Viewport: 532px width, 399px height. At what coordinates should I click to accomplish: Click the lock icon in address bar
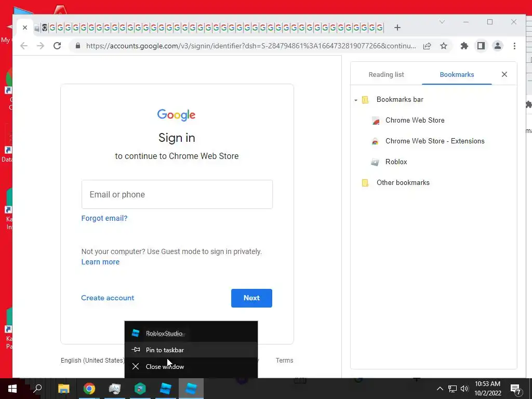(78, 46)
